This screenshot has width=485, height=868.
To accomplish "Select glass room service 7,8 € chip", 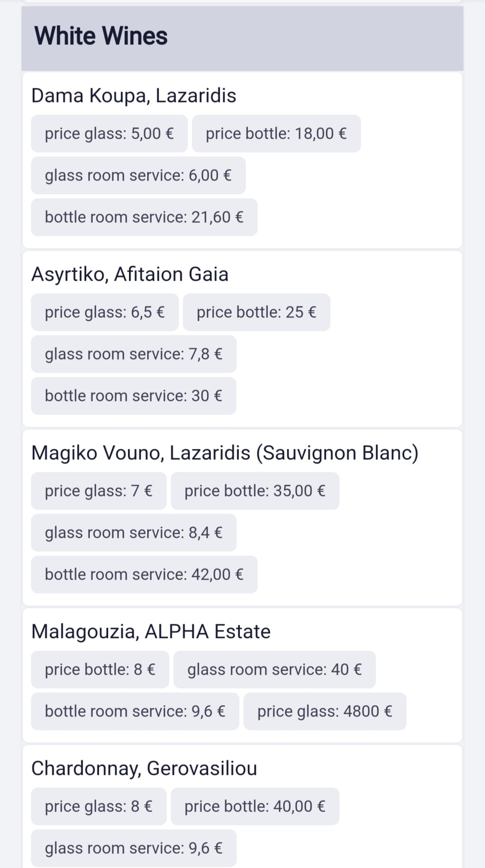I will click(134, 354).
